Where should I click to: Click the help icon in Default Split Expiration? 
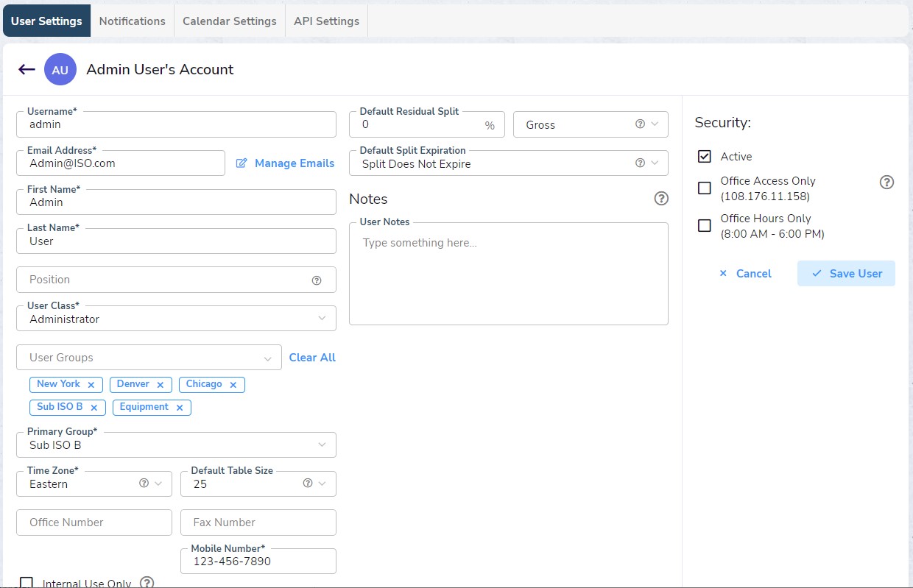click(x=640, y=163)
